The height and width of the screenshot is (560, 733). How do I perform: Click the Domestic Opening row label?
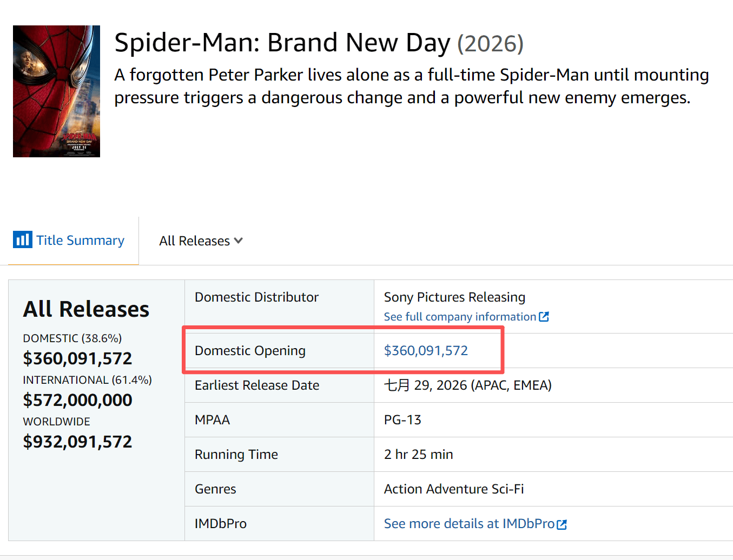250,351
